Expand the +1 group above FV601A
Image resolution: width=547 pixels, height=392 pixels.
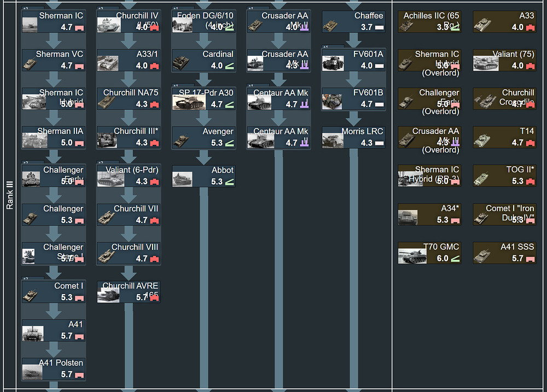point(327,47)
